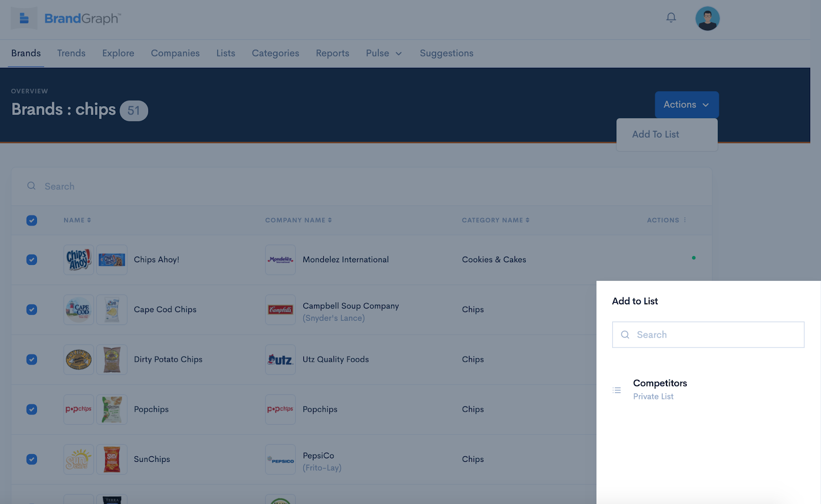This screenshot has width=821, height=504.
Task: Toggle the select-all header checkbox
Action: (32, 220)
